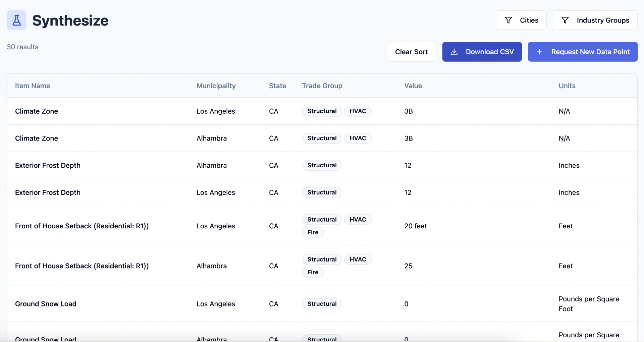Viewport: 644px width, 342px height.
Task: Click HVAC tag in Climate Zone Los Angeles row
Action: pyautogui.click(x=358, y=111)
